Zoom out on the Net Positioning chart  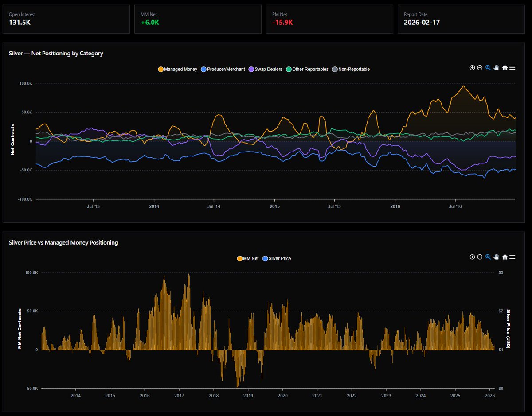479,67
